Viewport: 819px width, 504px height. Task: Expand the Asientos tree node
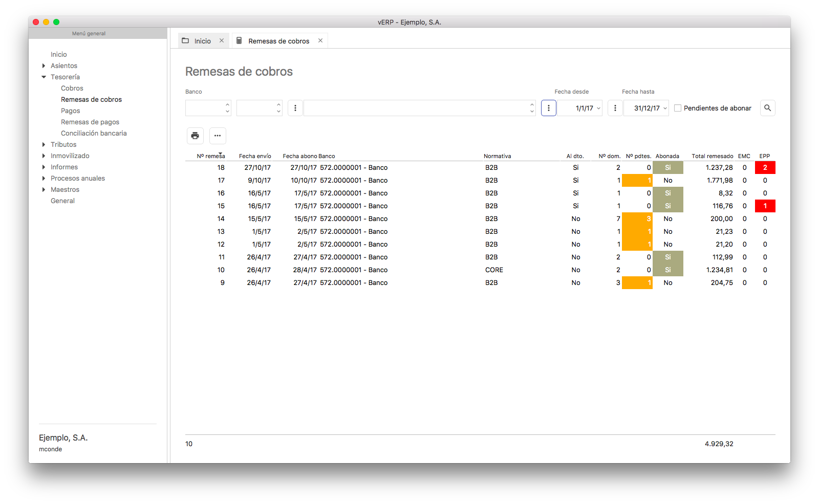coord(44,65)
